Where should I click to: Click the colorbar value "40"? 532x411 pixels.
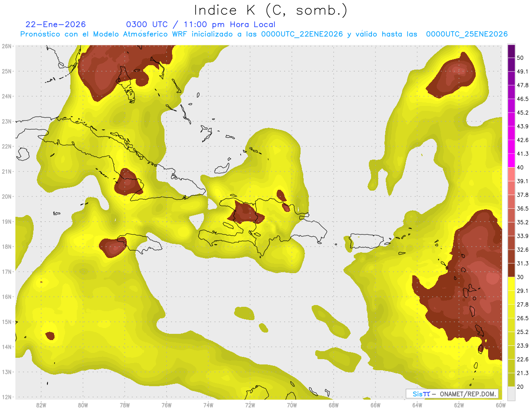[520, 168]
